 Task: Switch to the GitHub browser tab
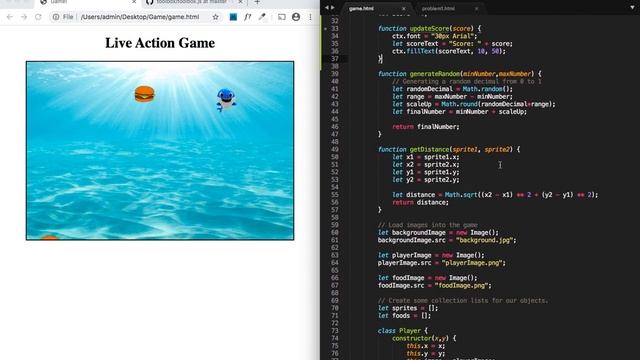pyautogui.click(x=192, y=2)
